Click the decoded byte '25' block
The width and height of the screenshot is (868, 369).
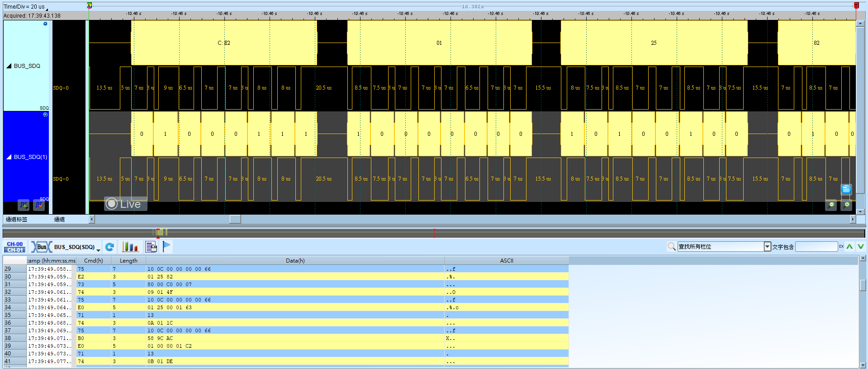tap(654, 43)
